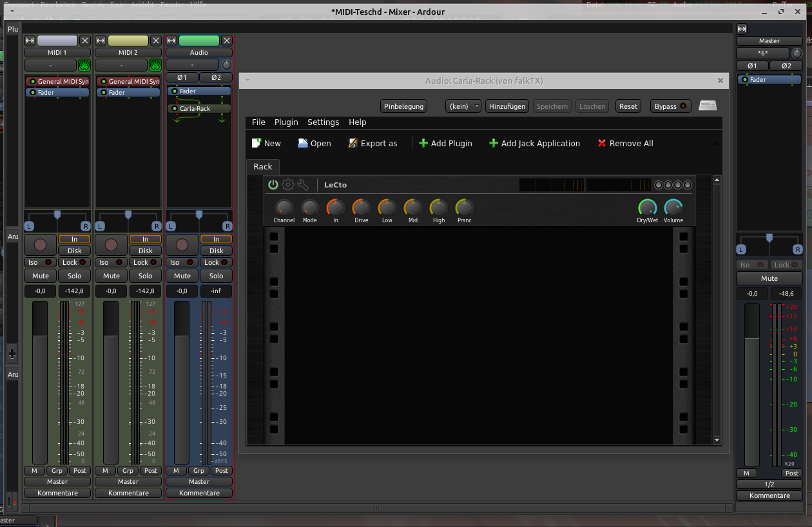Click the Reset button
The height and width of the screenshot is (527, 812).
pyautogui.click(x=628, y=106)
